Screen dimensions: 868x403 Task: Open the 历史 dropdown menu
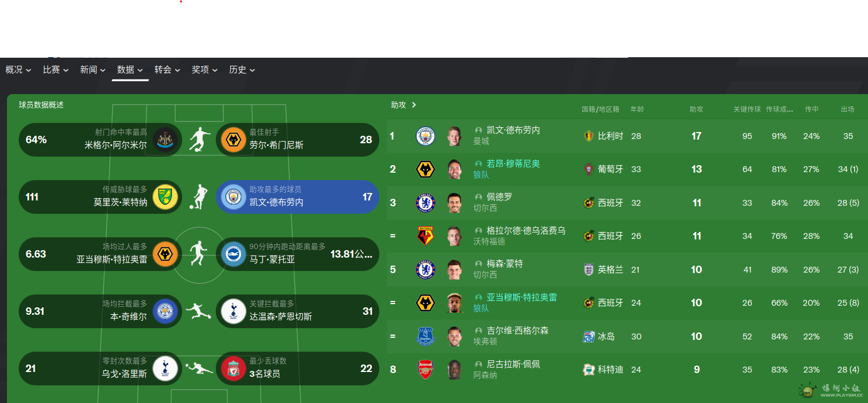tap(242, 70)
